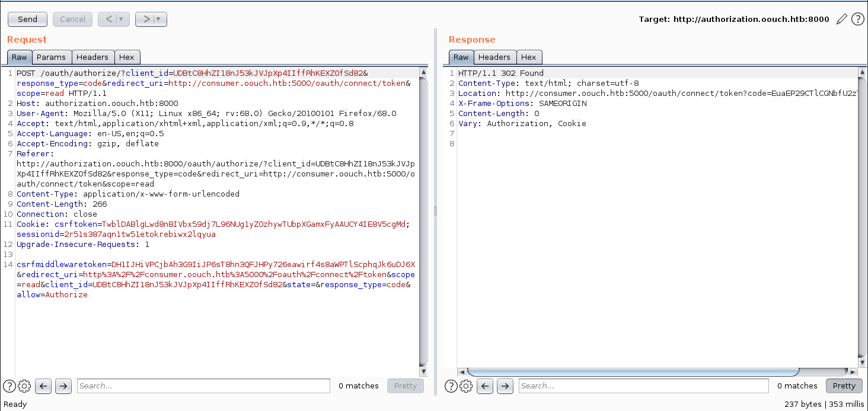
Task: Click the 'HTTP/1.1 302 Found' status line
Action: [x=501, y=73]
